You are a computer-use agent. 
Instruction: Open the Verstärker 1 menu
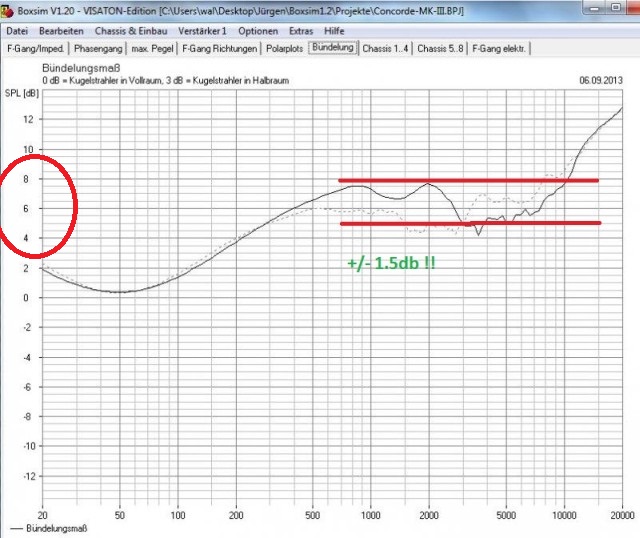click(202, 31)
